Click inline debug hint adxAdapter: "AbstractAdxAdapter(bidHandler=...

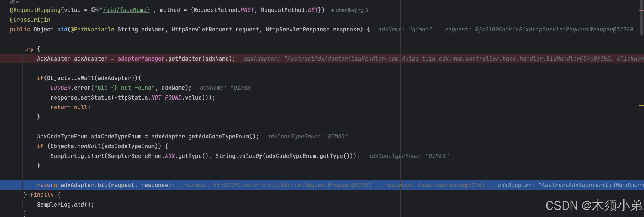click(x=444, y=59)
